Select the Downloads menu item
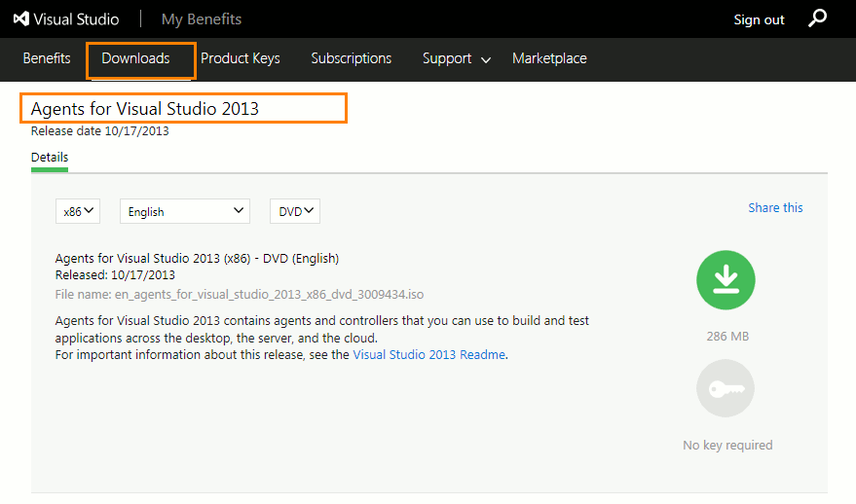Screen dimensions: 856x504 click(x=136, y=58)
